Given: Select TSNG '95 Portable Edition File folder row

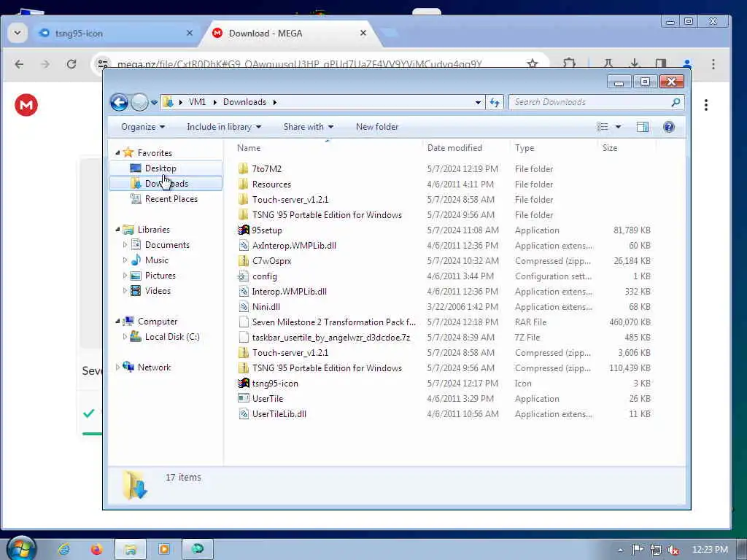Looking at the screenshot, I should tap(444, 215).
